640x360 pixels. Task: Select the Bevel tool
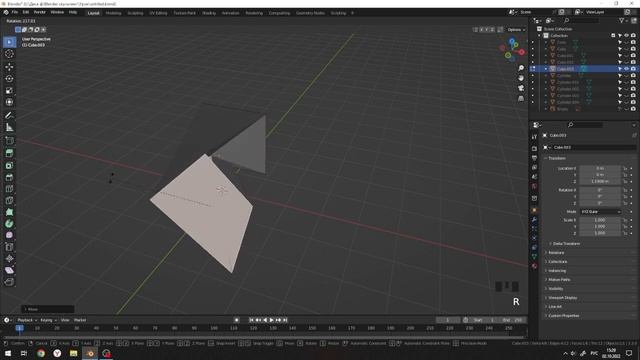tap(9, 177)
